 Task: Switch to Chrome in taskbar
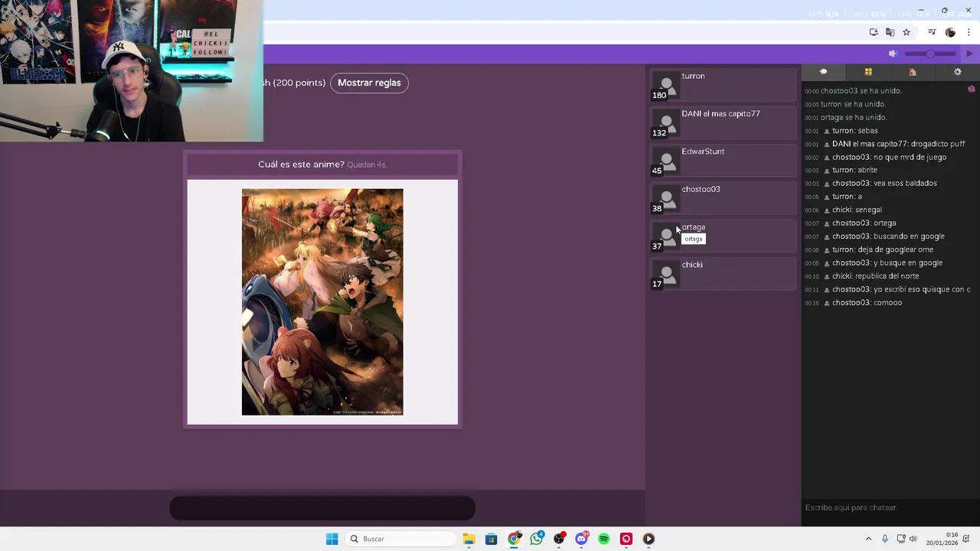[x=514, y=539]
